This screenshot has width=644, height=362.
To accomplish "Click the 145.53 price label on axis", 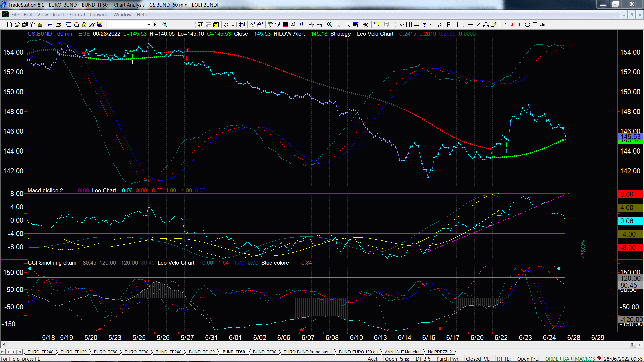I will (x=630, y=136).
